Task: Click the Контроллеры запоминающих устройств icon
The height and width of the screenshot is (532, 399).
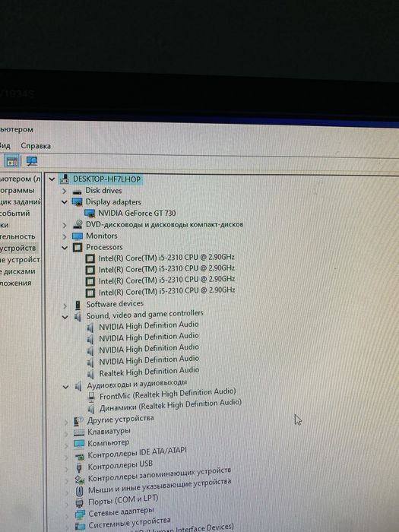Action: pyautogui.click(x=79, y=480)
